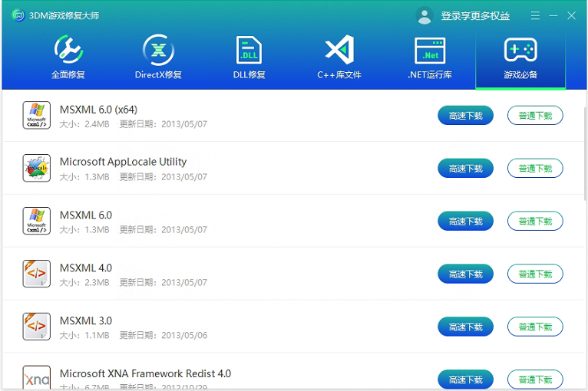Click 普通下载 for MSXML 3.0
The width and height of the screenshot is (588, 391).
point(535,327)
